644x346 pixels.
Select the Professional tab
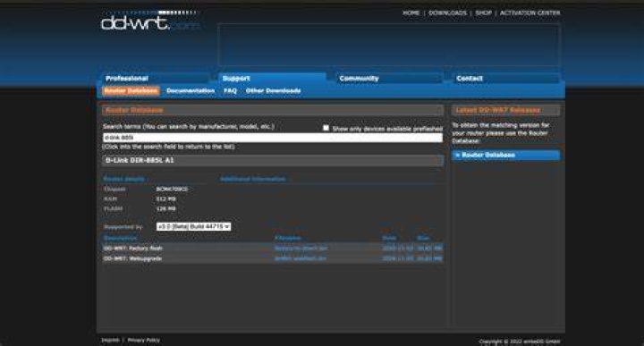tap(156, 79)
